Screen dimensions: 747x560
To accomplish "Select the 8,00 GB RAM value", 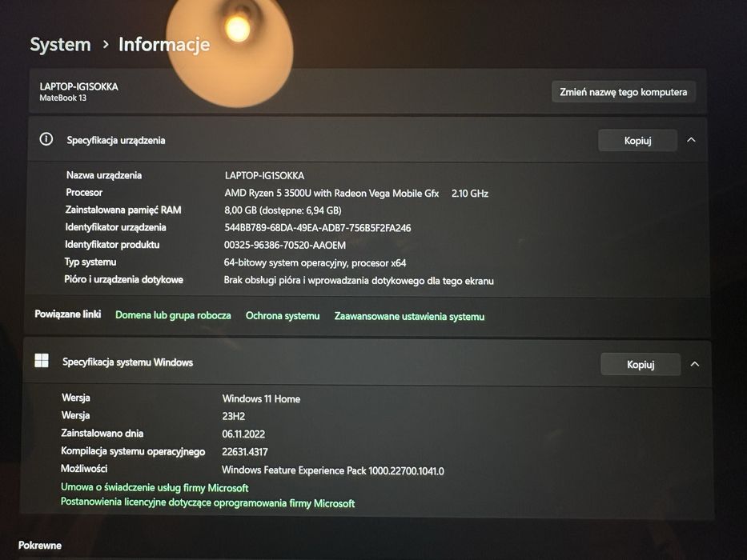I will (283, 210).
